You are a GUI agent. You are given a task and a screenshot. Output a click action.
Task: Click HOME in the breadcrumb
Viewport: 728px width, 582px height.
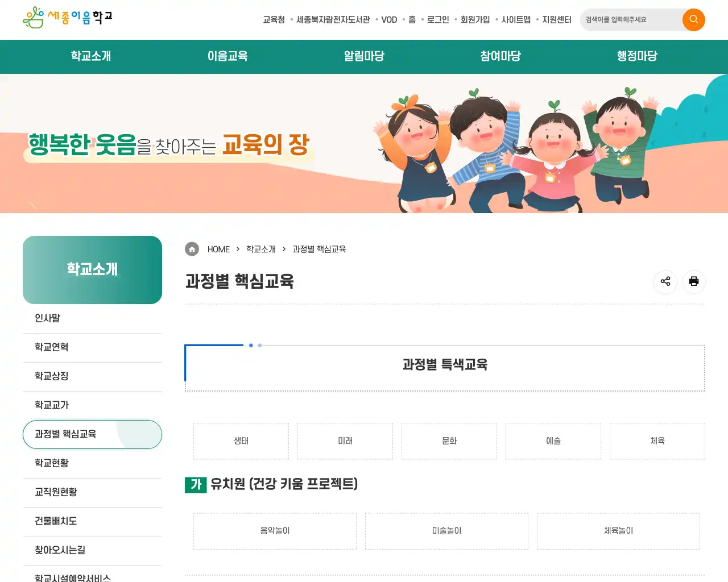[218, 250]
